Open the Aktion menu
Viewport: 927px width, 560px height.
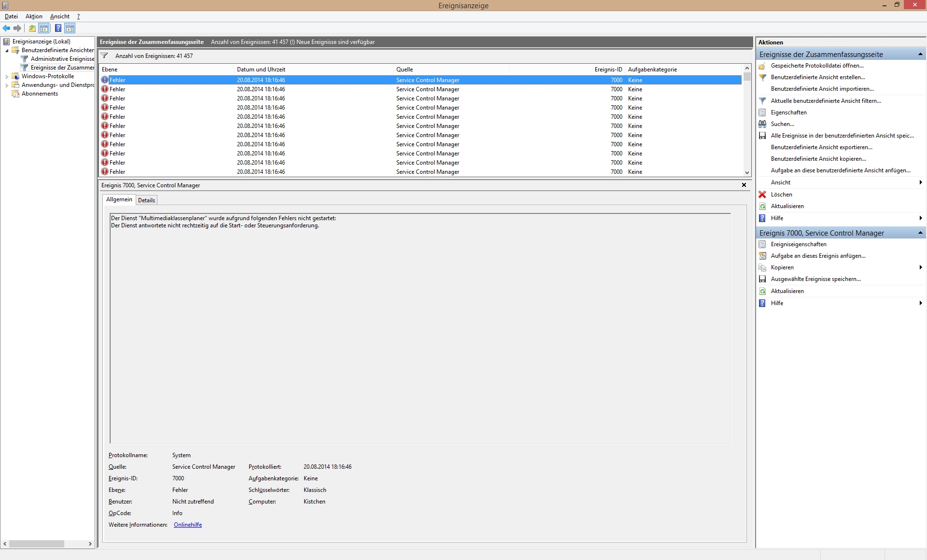pyautogui.click(x=34, y=16)
